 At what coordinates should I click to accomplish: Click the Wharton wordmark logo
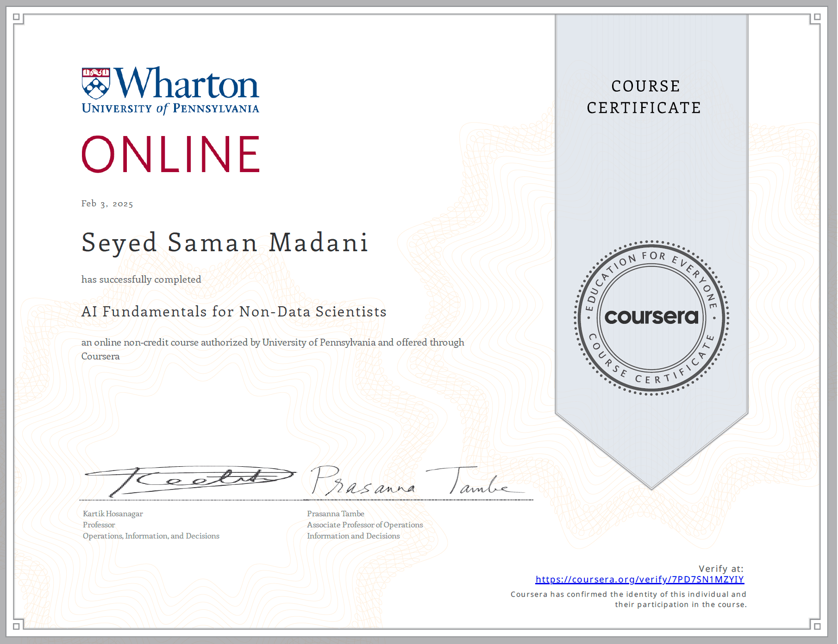(x=186, y=83)
